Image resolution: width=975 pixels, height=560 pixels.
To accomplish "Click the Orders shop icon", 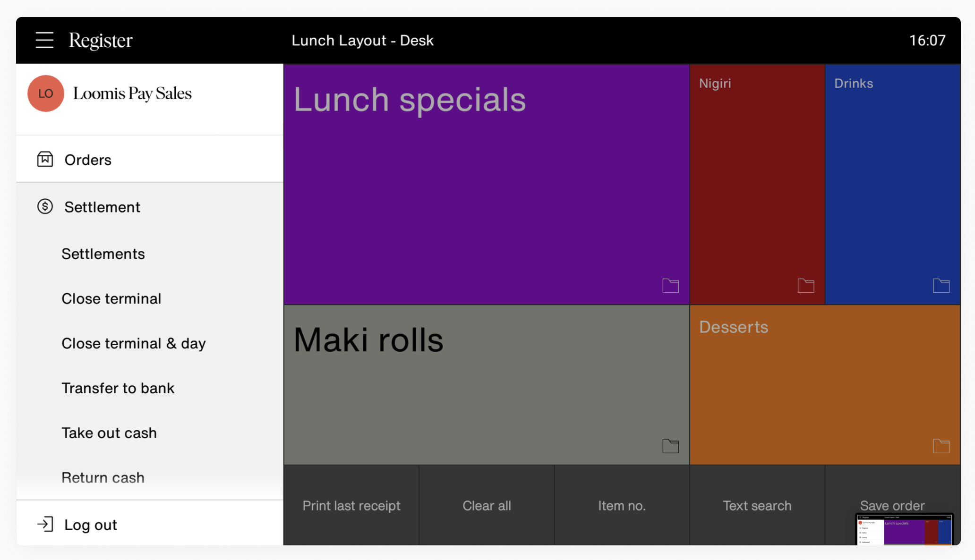I will click(45, 160).
